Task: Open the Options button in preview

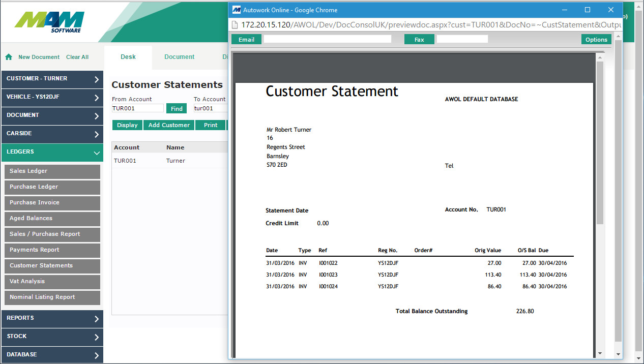Action: (x=596, y=39)
